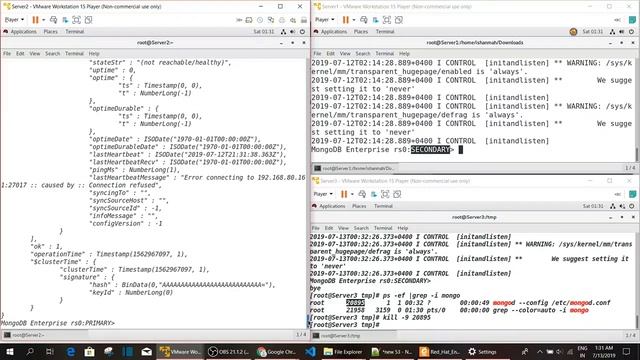Open power options arrow beside Server1 pause button

[353, 20]
